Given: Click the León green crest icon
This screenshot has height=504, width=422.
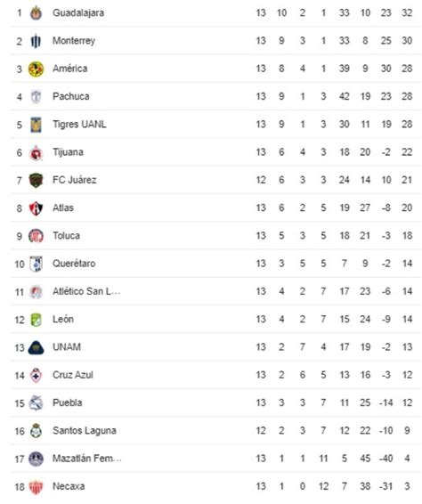Looking at the screenshot, I should click(36, 320).
